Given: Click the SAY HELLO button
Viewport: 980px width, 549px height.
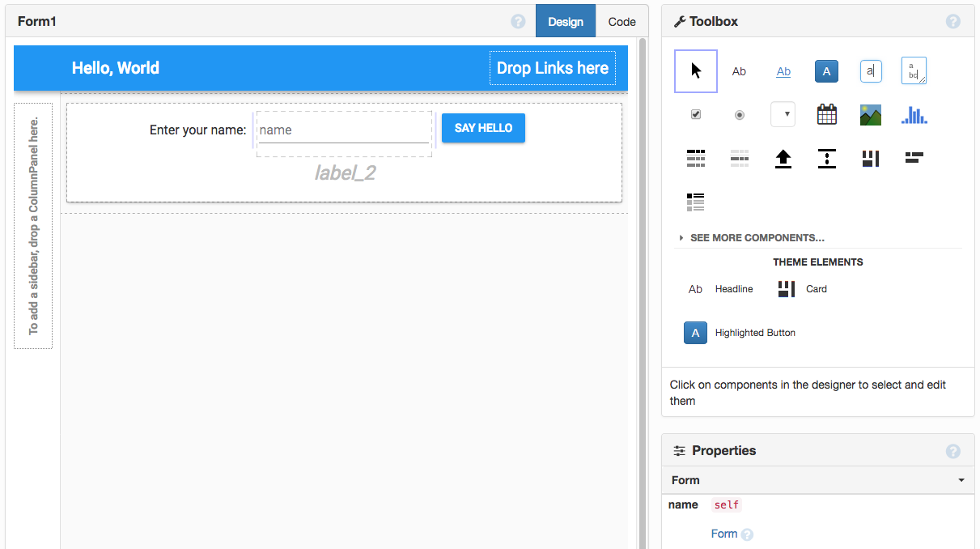Looking at the screenshot, I should coord(483,128).
